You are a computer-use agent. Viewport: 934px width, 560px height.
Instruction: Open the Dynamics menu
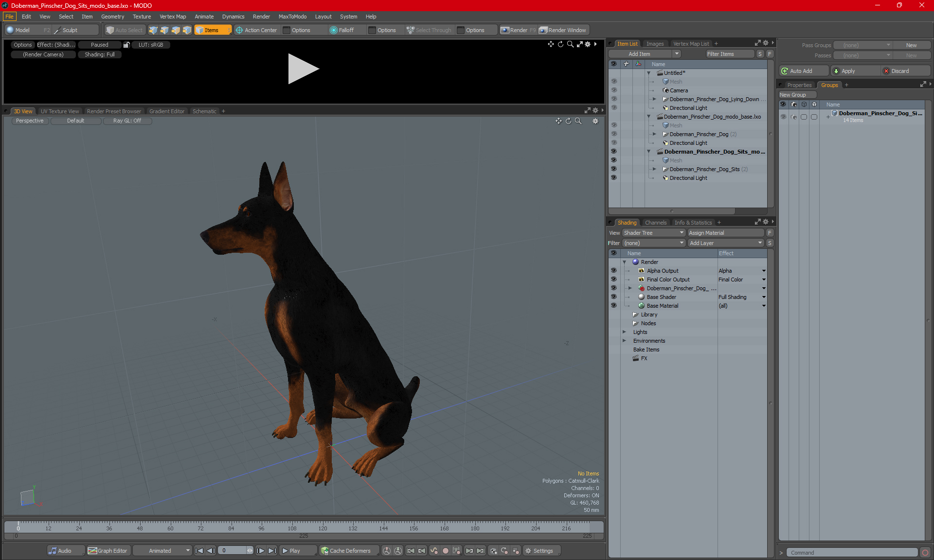pos(233,17)
